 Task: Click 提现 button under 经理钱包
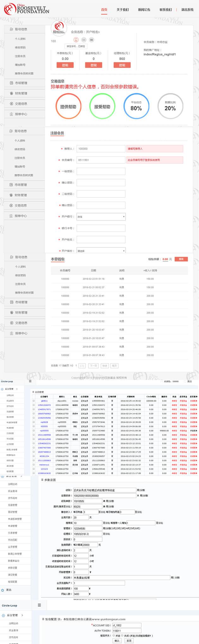(122, 65)
